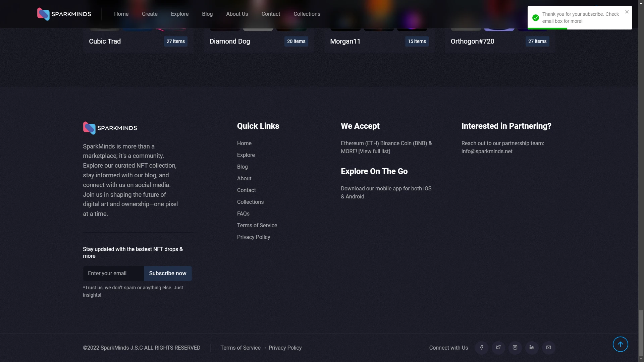Click the Subscribe now button
The width and height of the screenshot is (644, 362).
(x=168, y=274)
